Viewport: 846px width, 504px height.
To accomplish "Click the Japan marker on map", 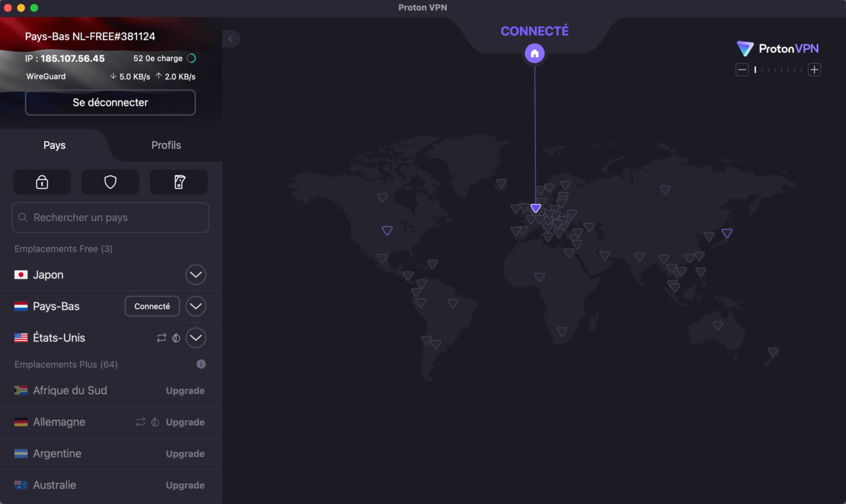I will click(727, 233).
